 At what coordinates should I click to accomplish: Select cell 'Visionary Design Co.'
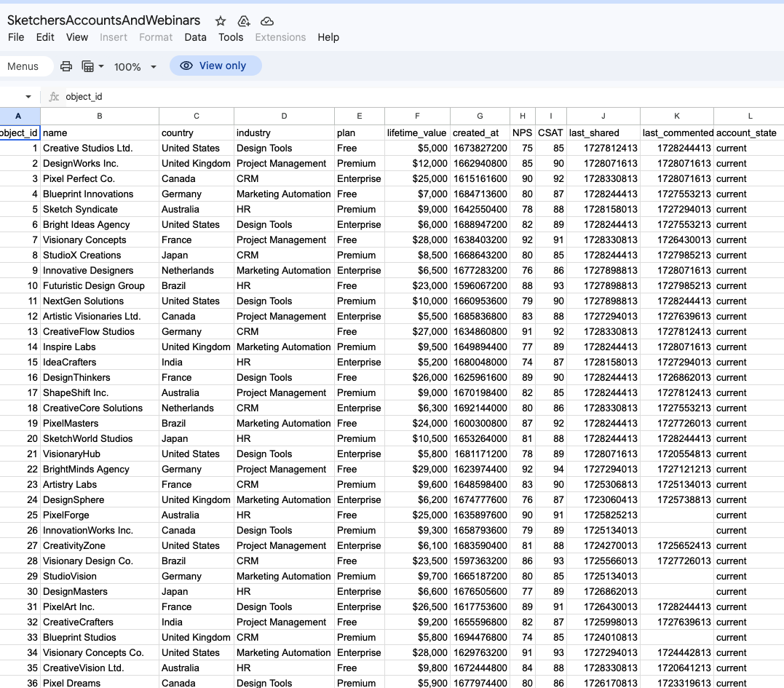(x=100, y=561)
